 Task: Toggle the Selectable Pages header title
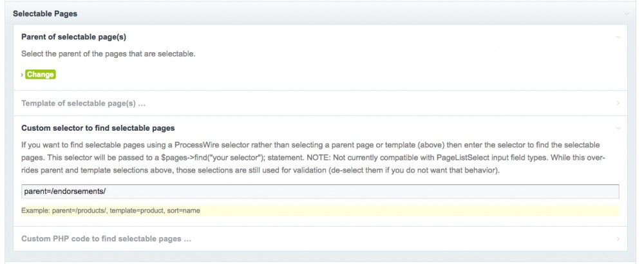[x=45, y=14]
